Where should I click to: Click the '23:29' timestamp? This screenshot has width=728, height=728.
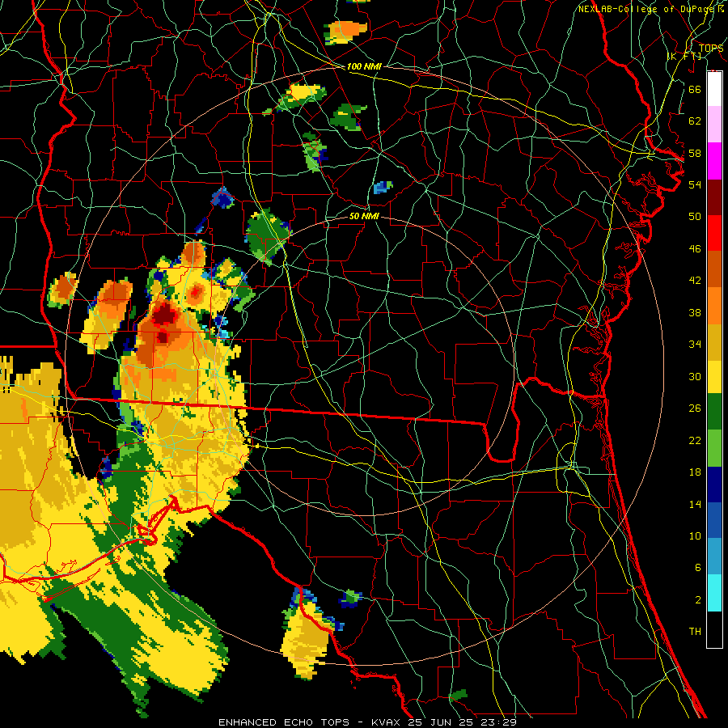click(x=497, y=722)
